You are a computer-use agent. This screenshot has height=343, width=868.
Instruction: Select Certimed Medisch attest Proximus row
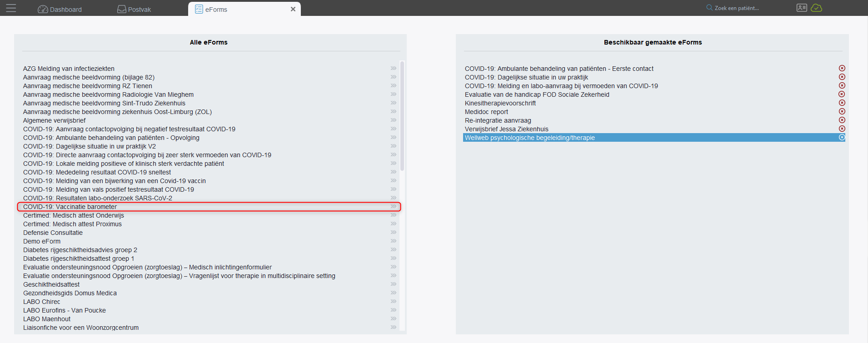(210, 224)
